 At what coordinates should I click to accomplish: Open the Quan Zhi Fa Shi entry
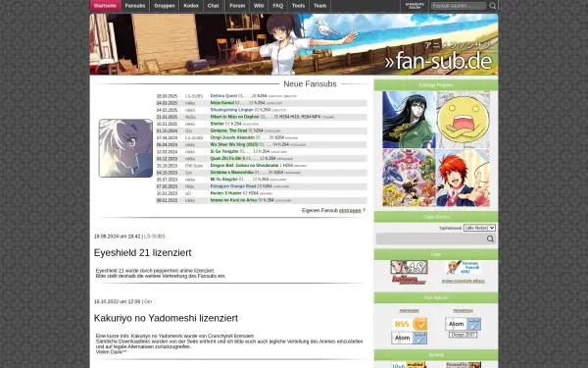(x=227, y=158)
